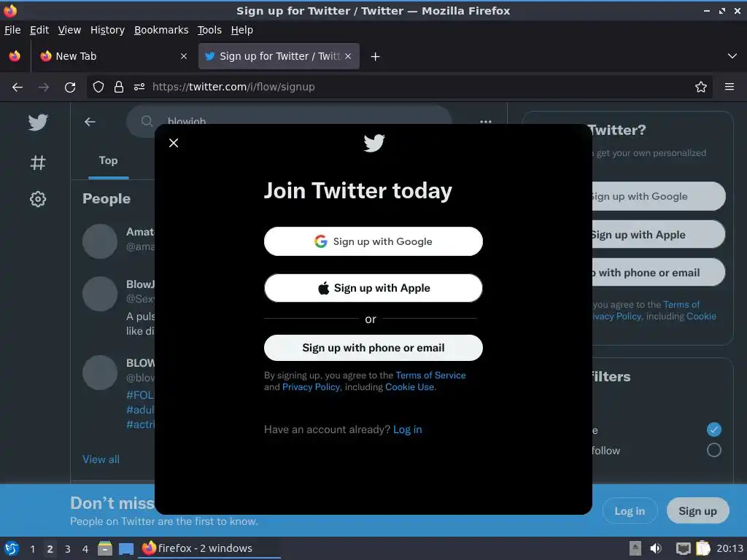This screenshot has height=560, width=747.
Task: Open the desktop start menu icon
Action: tap(12, 548)
